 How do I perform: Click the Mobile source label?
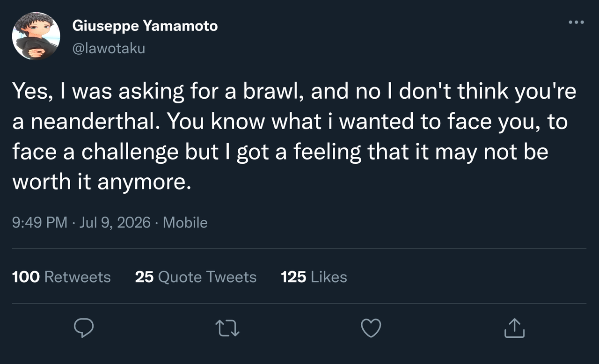click(185, 223)
